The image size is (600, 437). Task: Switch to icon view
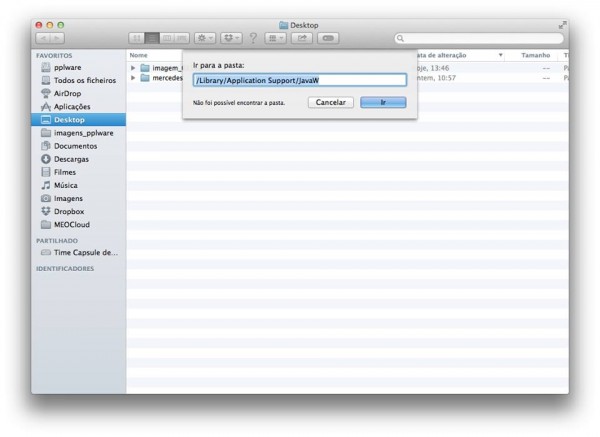pos(136,38)
